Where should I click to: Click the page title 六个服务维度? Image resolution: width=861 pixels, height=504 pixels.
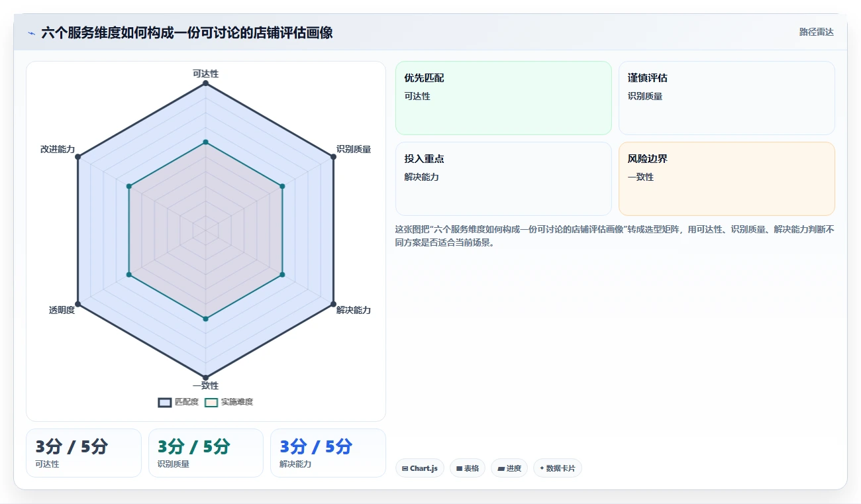[x=187, y=32]
